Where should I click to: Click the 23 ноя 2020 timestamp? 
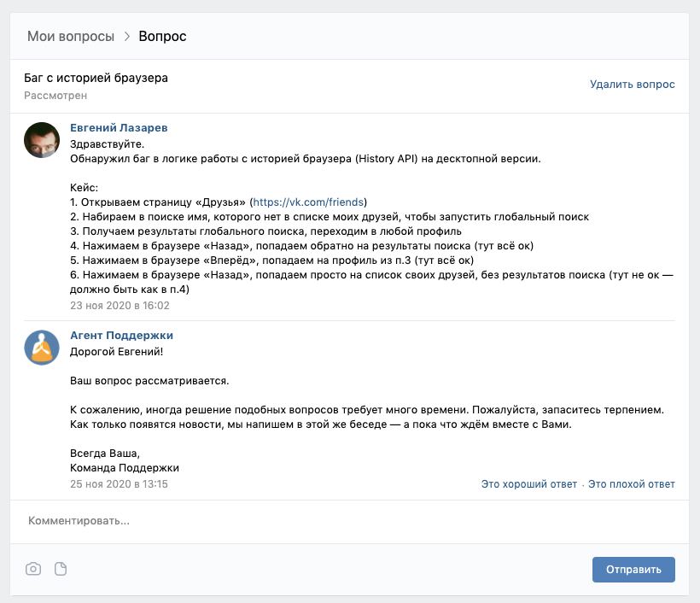pyautogui.click(x=120, y=306)
